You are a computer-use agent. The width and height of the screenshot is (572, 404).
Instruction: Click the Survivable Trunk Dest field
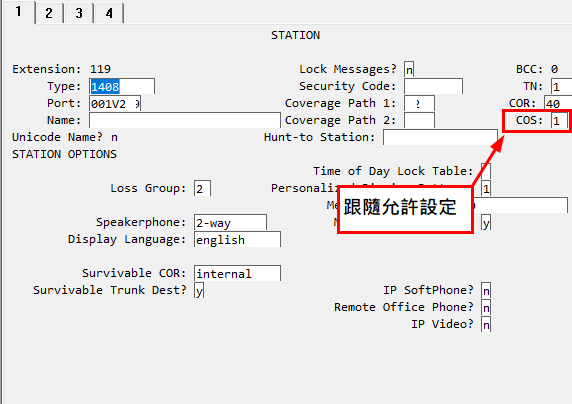(199, 291)
